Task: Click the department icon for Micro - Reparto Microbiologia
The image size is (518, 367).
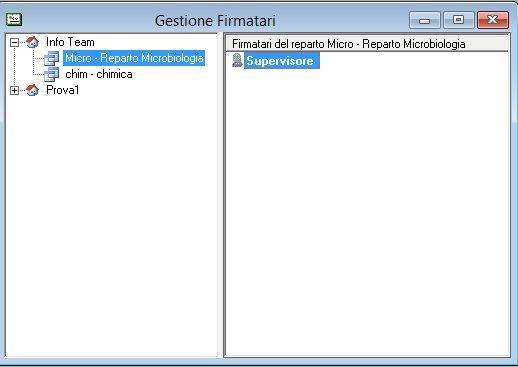Action: coord(52,58)
